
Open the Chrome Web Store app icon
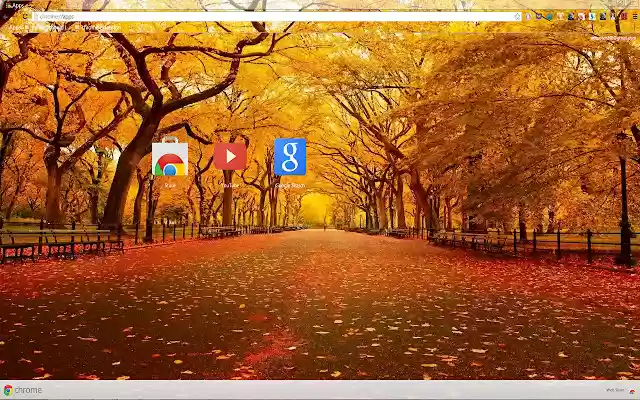pyautogui.click(x=170, y=158)
